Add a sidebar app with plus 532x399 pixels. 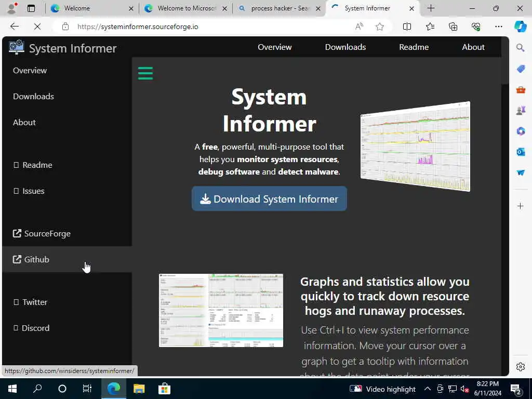[521, 206]
